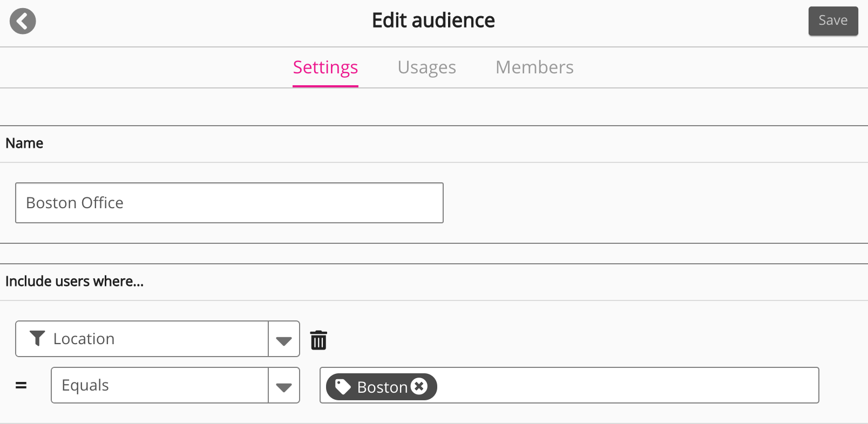This screenshot has width=868, height=424.
Task: Open the Members tab
Action: [534, 67]
